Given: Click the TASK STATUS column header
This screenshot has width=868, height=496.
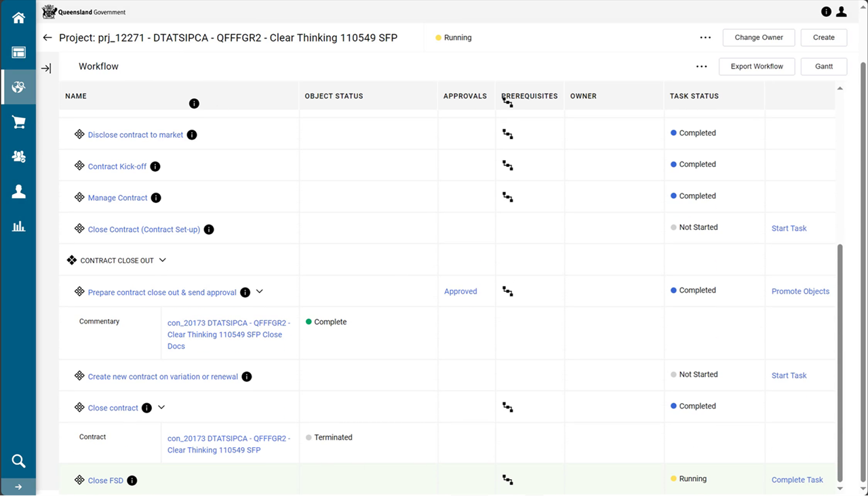Looking at the screenshot, I should (x=694, y=96).
